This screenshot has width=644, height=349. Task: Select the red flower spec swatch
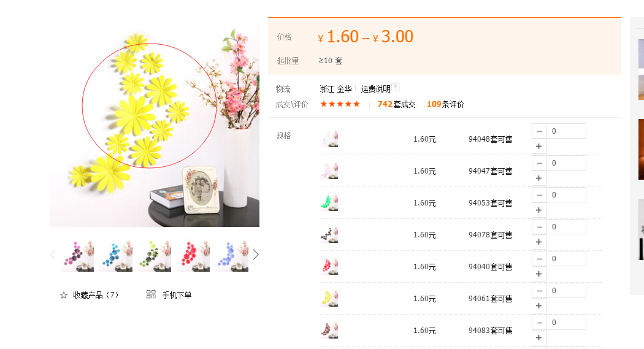click(329, 266)
